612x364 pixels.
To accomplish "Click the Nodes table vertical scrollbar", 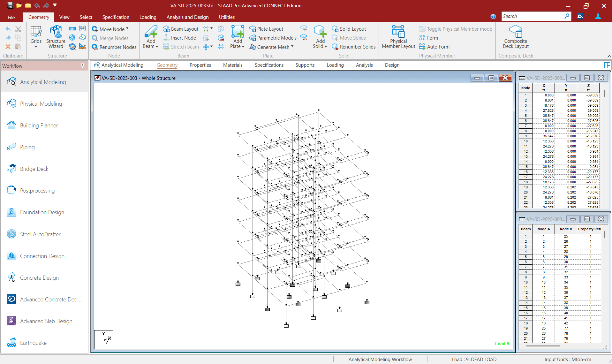I will pyautogui.click(x=604, y=94).
